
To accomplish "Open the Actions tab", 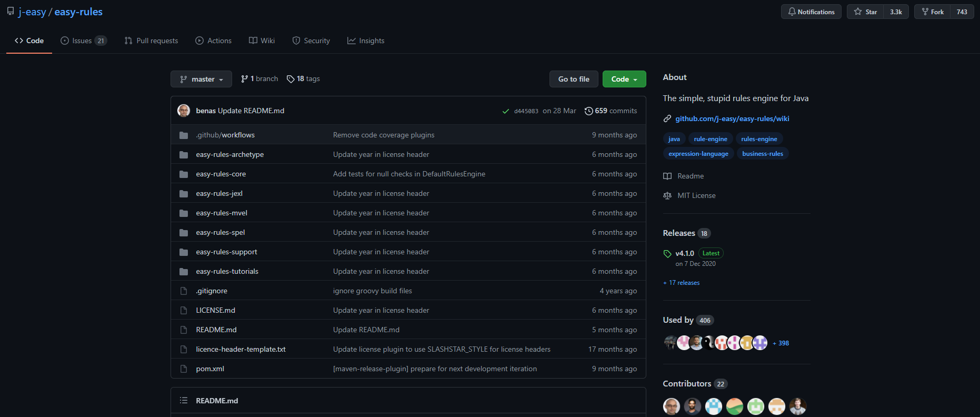I will 213,41.
